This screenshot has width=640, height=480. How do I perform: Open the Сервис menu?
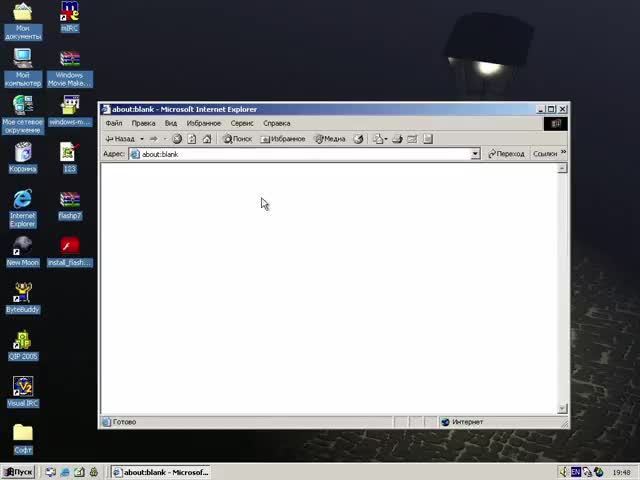point(242,123)
